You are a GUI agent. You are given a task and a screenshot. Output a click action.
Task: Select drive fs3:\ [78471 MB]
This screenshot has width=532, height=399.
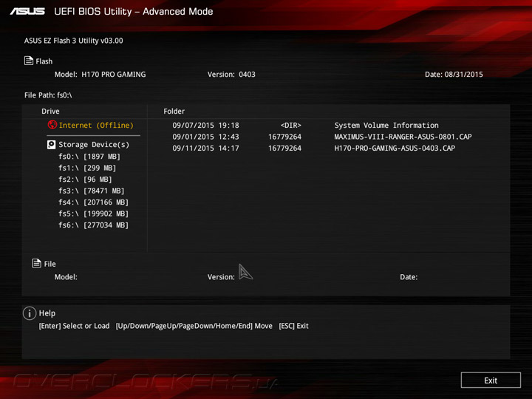pos(92,191)
